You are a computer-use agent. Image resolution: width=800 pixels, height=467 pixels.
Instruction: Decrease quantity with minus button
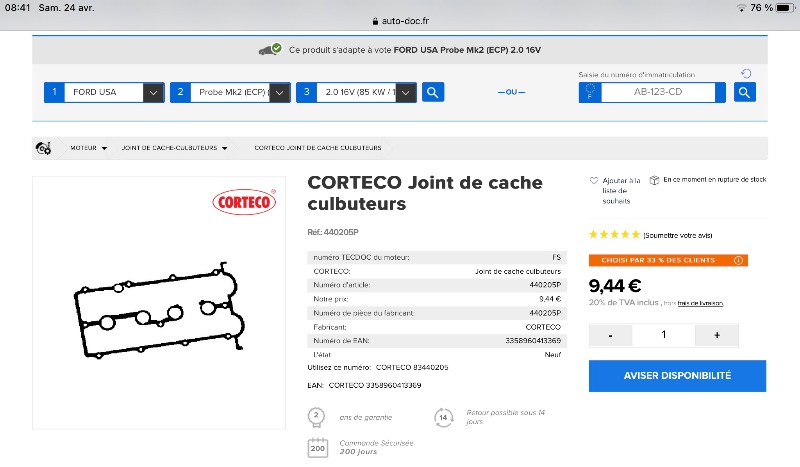point(610,335)
